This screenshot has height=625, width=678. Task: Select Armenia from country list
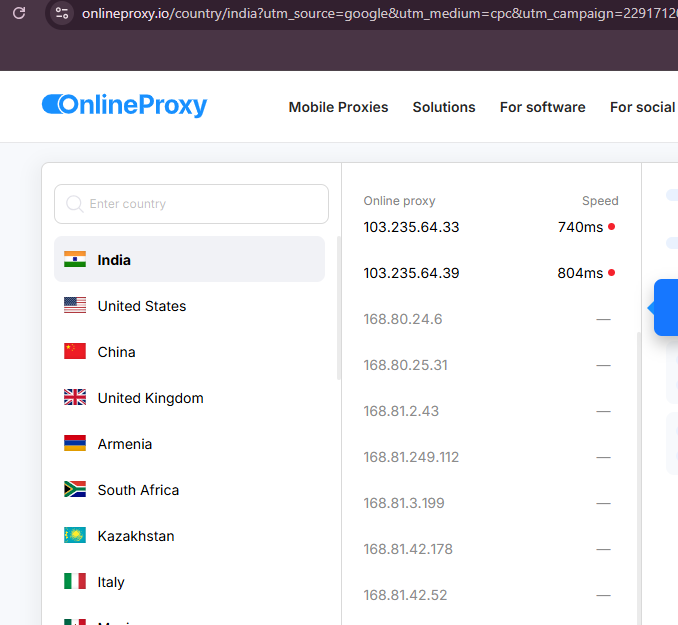pyautogui.click(x=124, y=444)
